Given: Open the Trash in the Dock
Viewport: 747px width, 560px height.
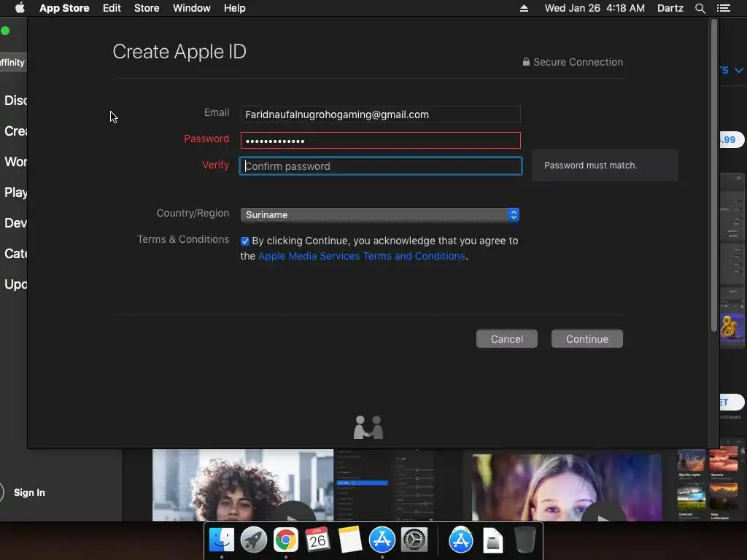Looking at the screenshot, I should coord(525,540).
